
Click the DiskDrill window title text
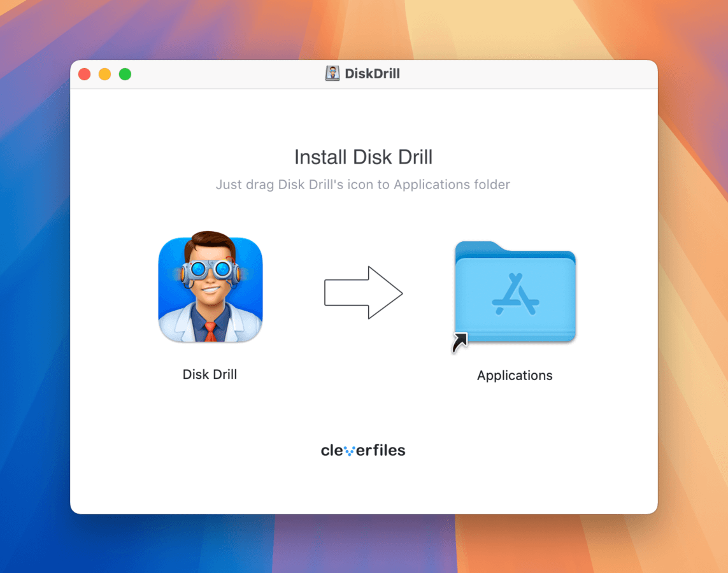(372, 74)
